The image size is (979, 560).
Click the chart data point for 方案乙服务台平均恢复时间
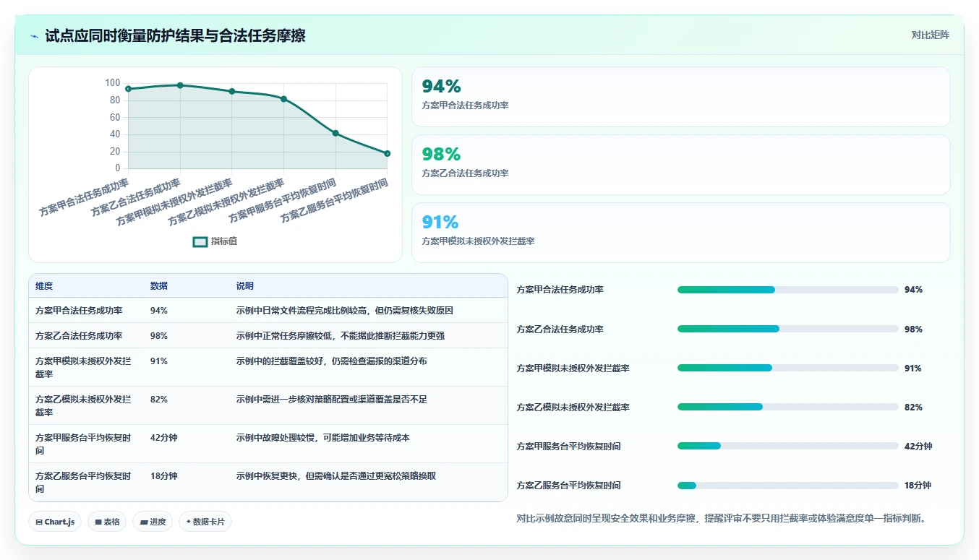point(388,153)
